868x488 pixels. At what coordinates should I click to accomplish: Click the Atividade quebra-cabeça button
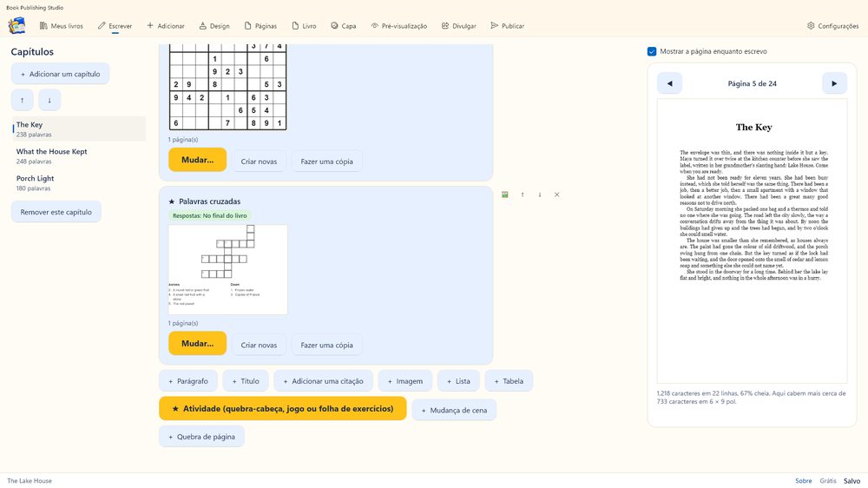[283, 409]
